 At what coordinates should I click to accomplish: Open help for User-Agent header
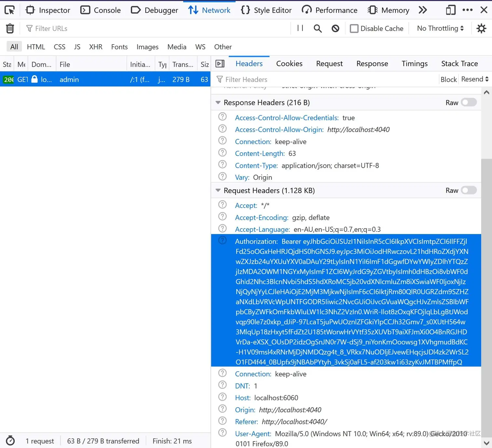(x=222, y=433)
